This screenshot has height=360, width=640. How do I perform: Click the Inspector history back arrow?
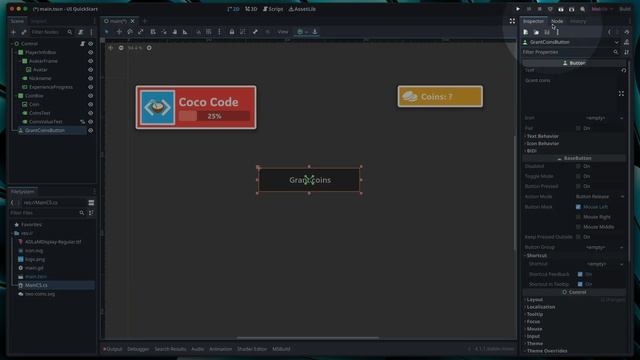pos(609,32)
